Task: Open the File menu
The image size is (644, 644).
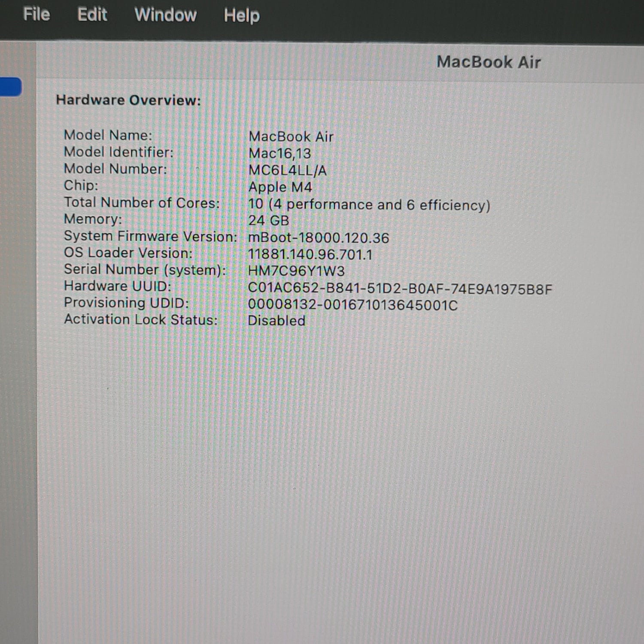Action: pyautogui.click(x=36, y=14)
